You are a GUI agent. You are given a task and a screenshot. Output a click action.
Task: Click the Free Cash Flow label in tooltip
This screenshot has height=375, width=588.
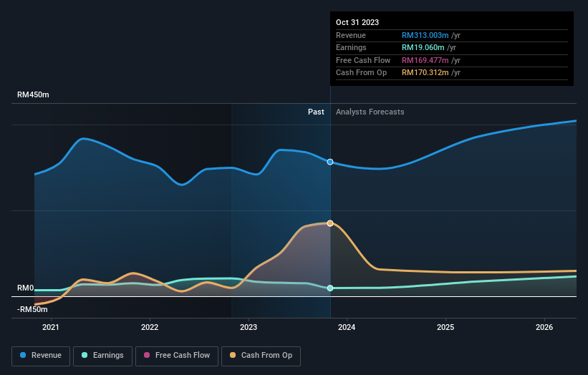click(x=363, y=60)
